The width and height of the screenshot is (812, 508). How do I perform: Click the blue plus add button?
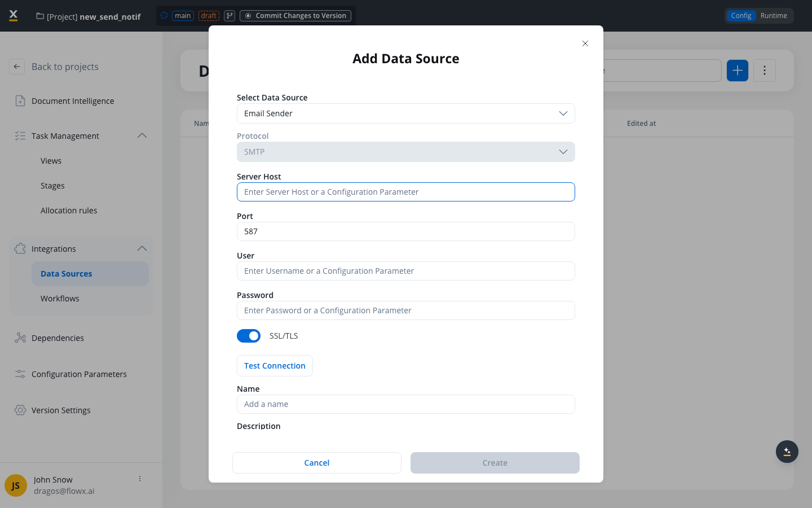[737, 71]
